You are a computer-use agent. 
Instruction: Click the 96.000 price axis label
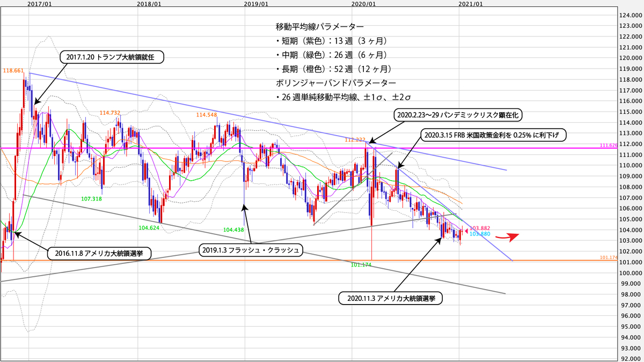coord(630,316)
